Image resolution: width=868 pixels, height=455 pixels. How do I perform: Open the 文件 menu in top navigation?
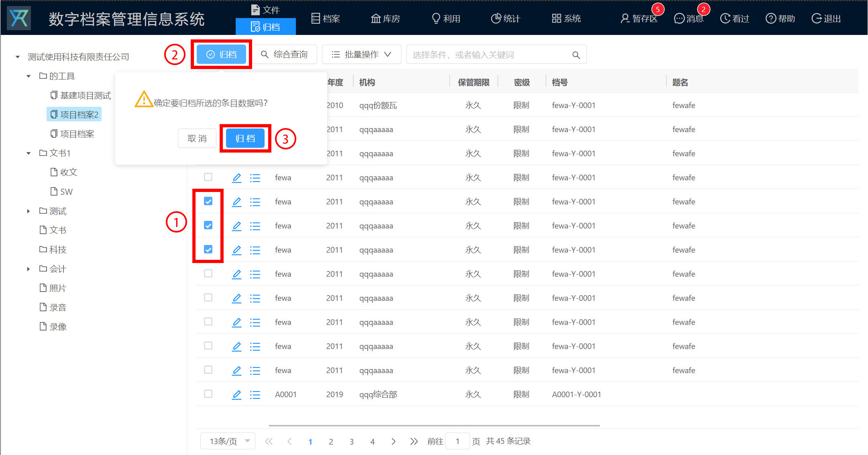point(265,9)
